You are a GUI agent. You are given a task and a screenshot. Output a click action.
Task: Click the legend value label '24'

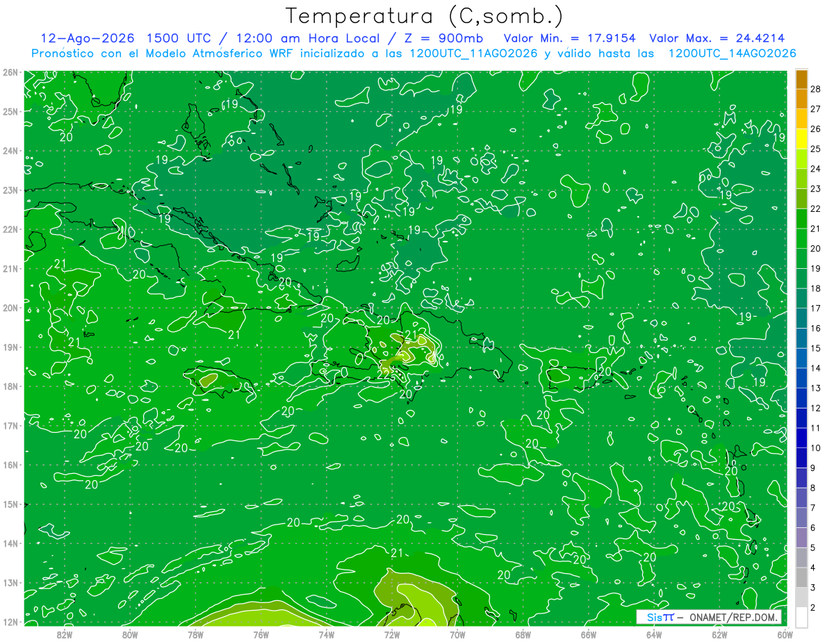[x=815, y=168]
